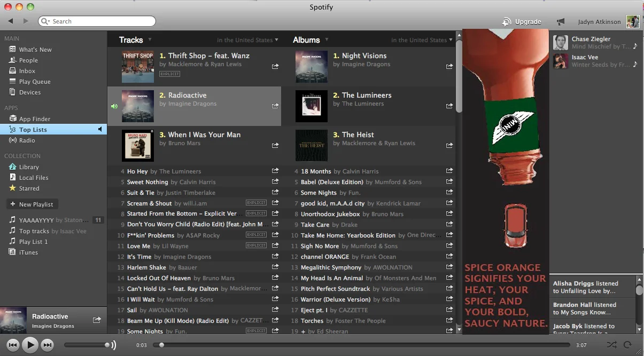The image size is (644, 356).
Task: Open What's New in sidebar
Action: 35,50
